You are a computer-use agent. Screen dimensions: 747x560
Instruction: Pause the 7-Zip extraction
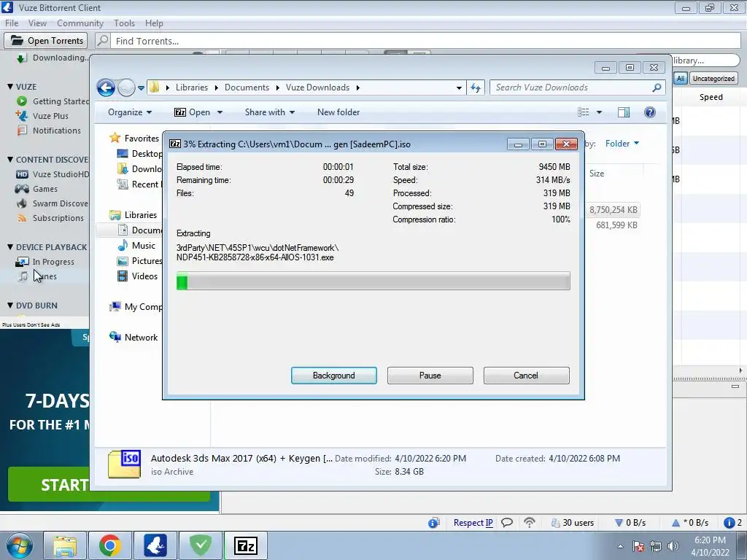point(430,376)
